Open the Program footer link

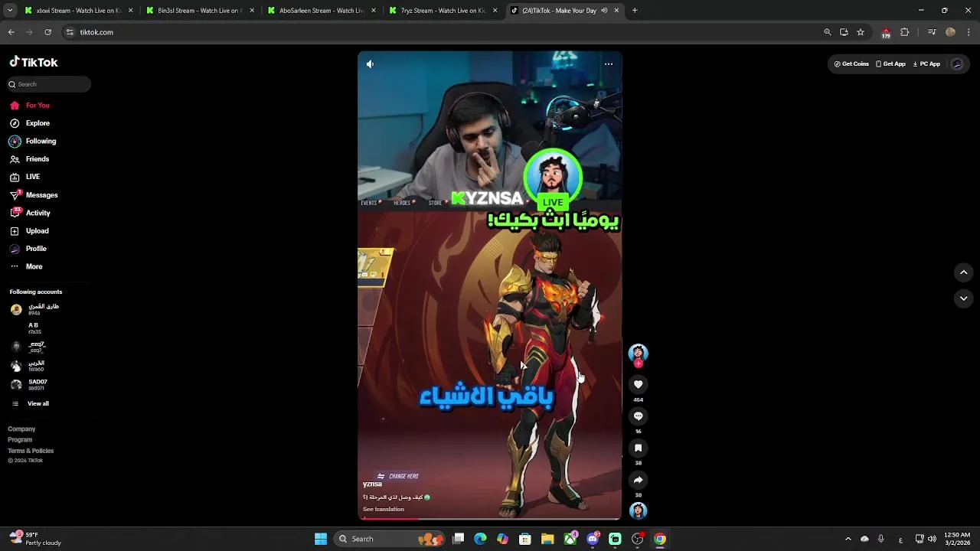[x=20, y=440]
